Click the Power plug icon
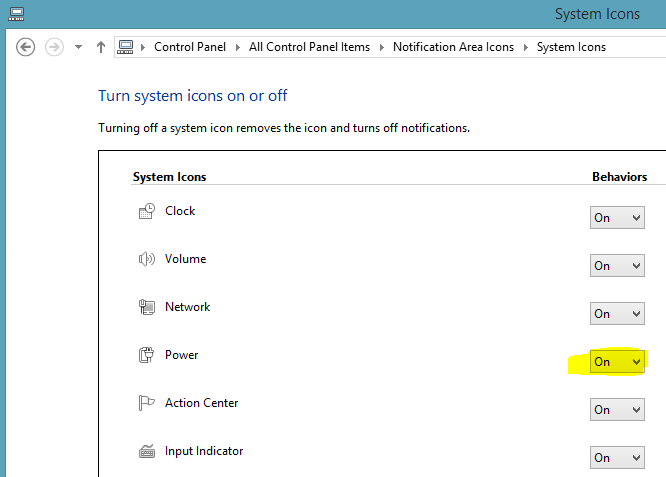 [147, 355]
